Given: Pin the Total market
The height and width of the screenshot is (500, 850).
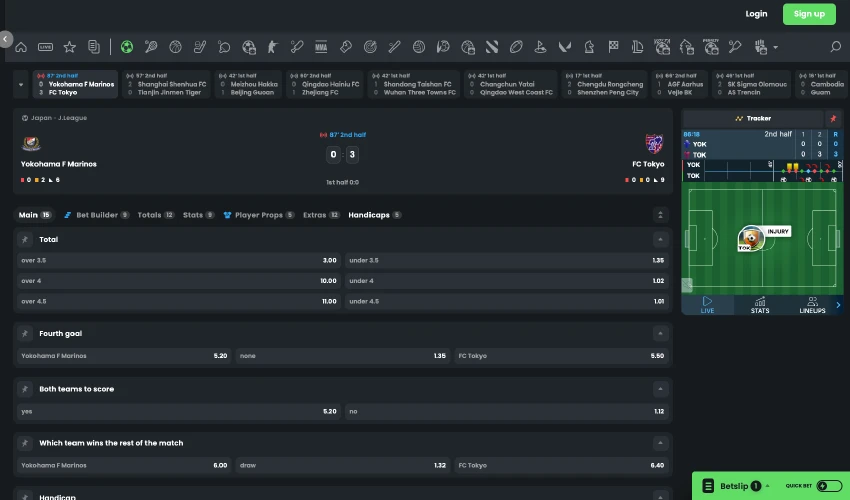Looking at the screenshot, I should (x=24, y=239).
